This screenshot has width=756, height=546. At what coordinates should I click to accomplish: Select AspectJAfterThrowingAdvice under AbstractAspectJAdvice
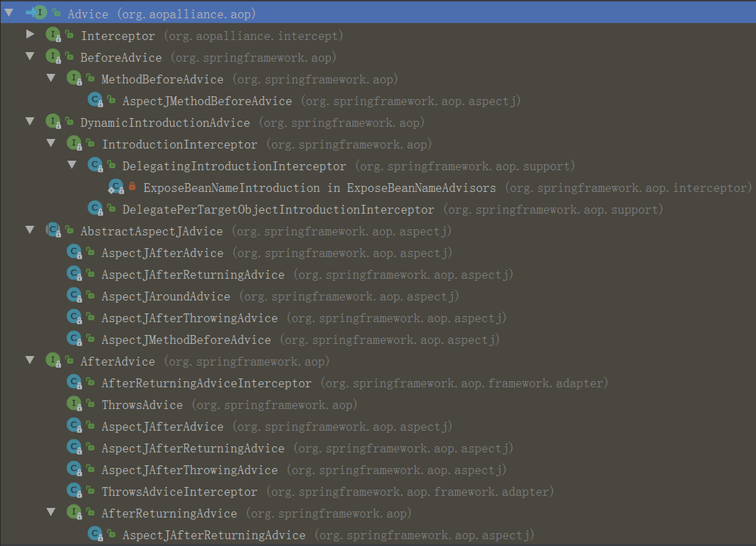190,318
